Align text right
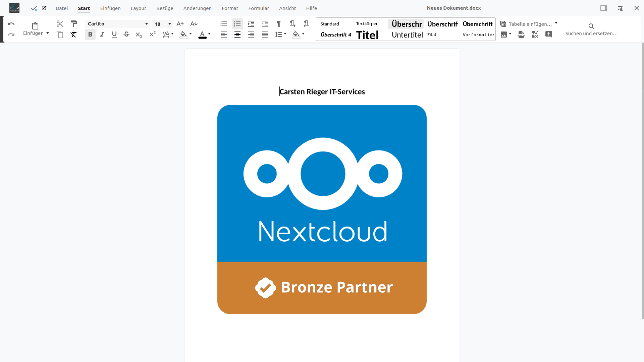 [x=251, y=35]
